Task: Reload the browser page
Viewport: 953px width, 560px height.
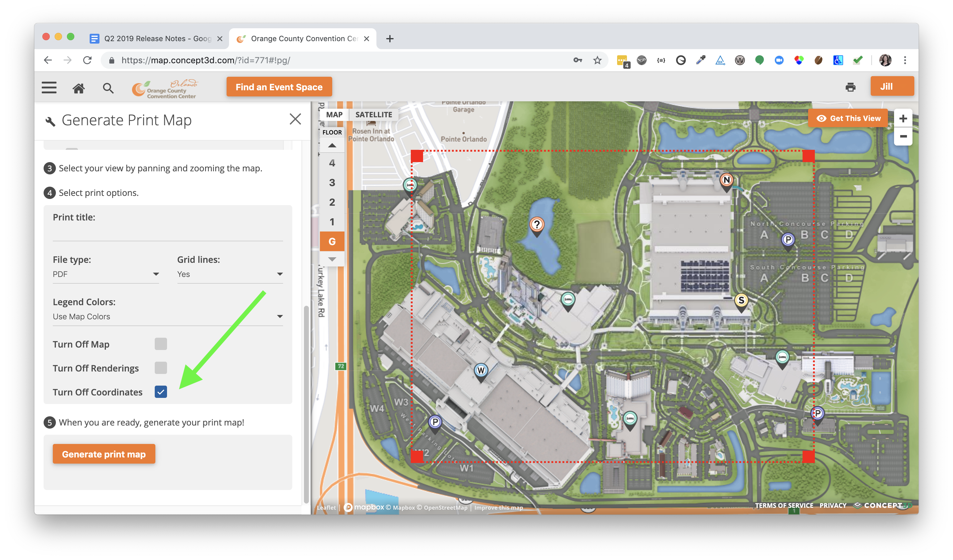Action: click(x=88, y=60)
